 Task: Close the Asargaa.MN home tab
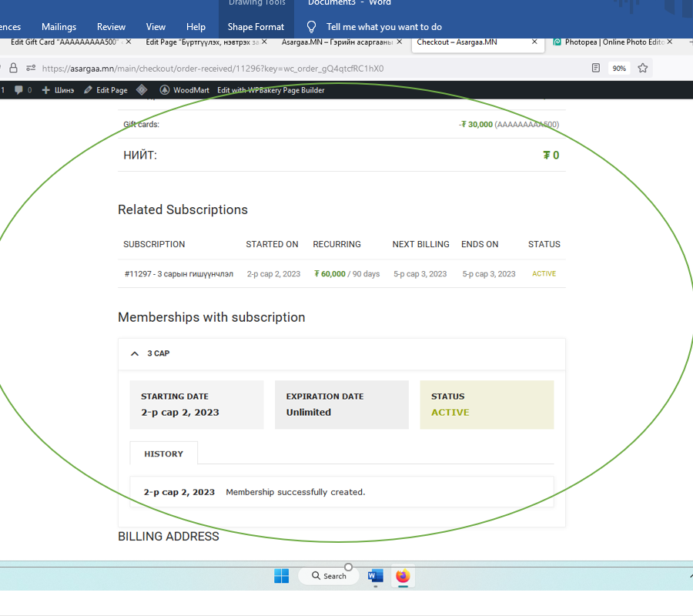(400, 42)
